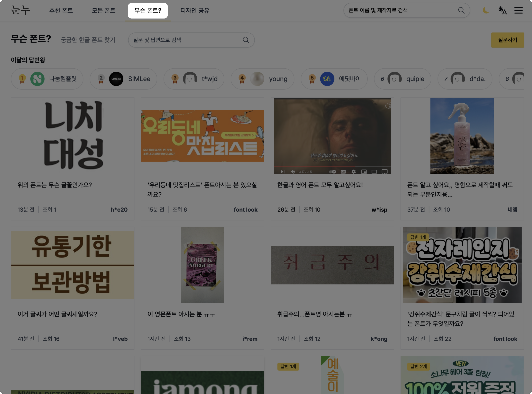Click the 질문하기 button
532x394 pixels.
point(508,40)
